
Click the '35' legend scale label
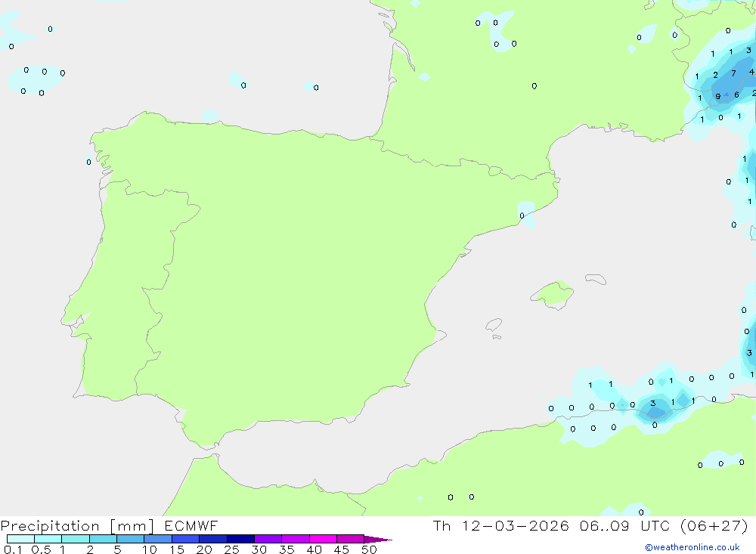(x=287, y=549)
